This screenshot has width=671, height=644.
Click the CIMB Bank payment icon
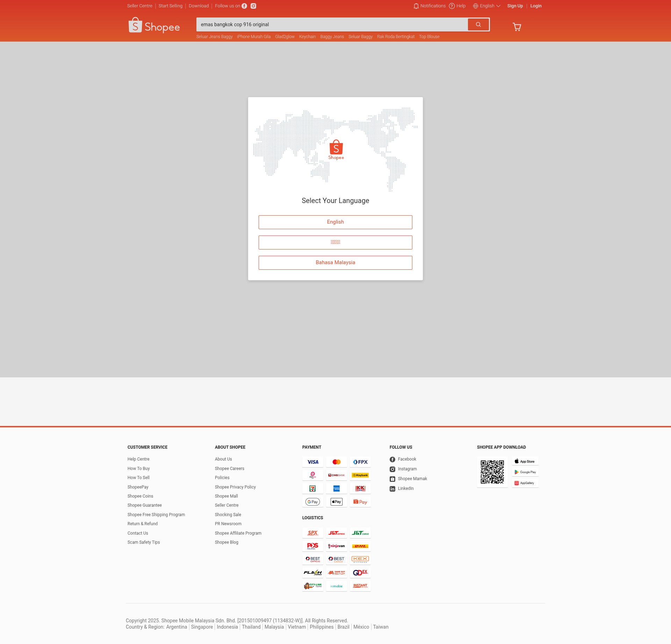pos(337,475)
